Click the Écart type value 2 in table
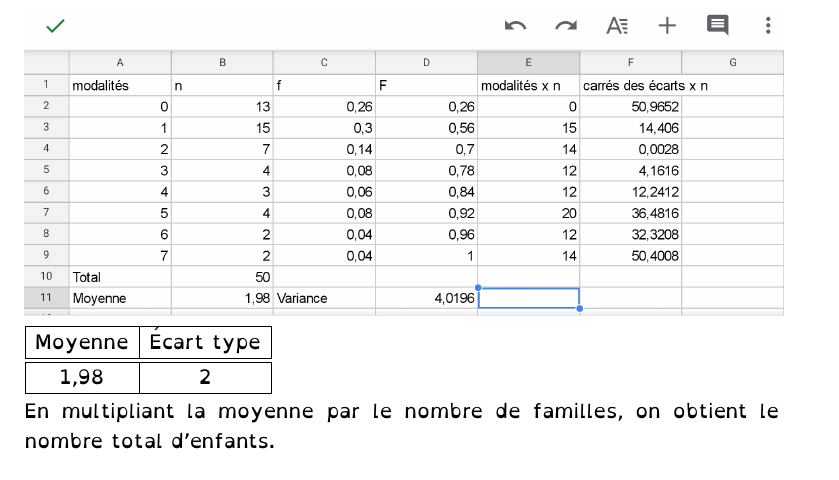 tap(205, 377)
